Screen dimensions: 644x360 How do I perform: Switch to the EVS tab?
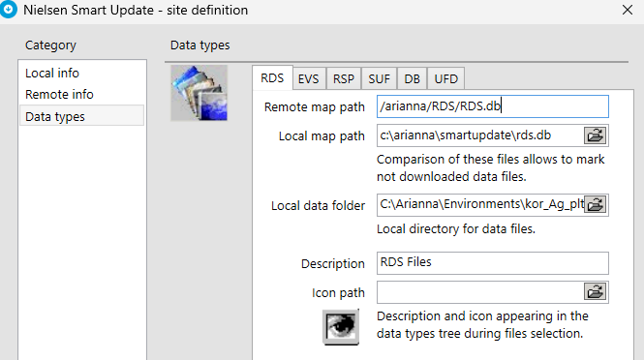pos(309,78)
